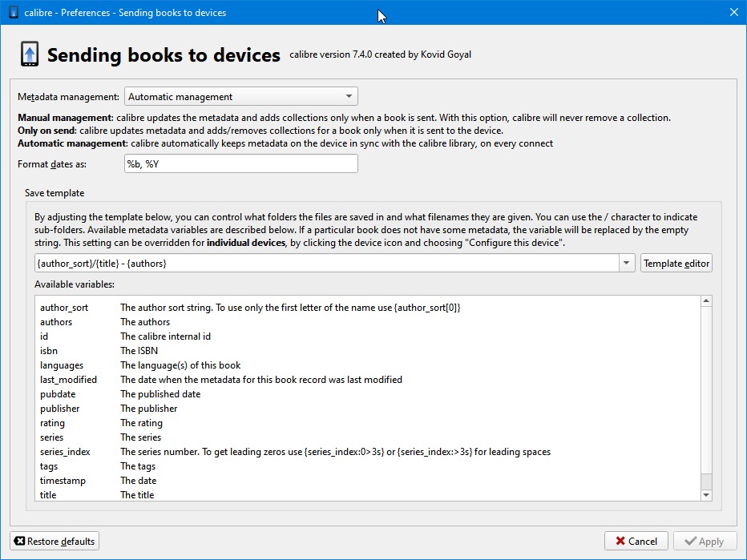Click 'The language(s) of this book' description
Image resolution: width=747 pixels, height=560 pixels.
180,365
